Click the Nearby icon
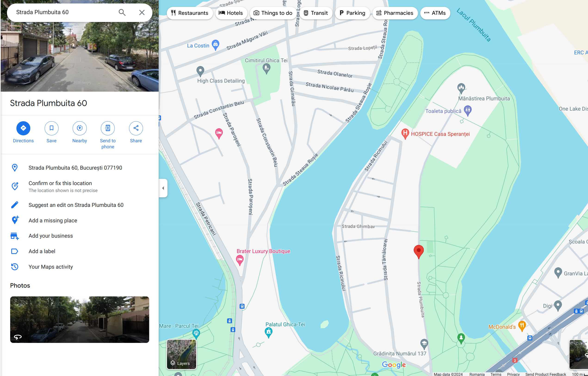The image size is (588, 376). (80, 128)
